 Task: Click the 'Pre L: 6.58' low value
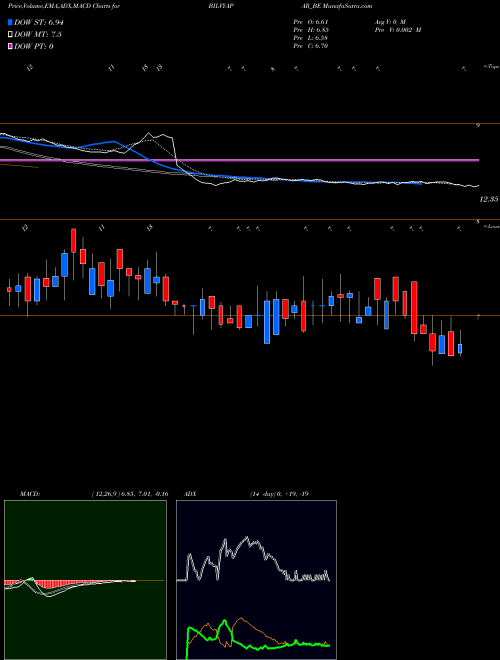[x=311, y=38]
